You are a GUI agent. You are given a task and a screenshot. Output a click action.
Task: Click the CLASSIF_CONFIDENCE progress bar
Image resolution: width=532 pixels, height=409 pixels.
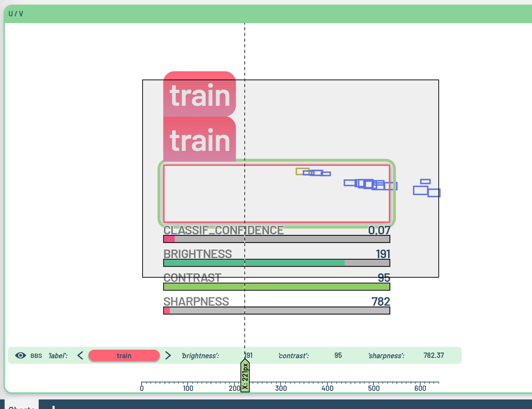(x=276, y=239)
